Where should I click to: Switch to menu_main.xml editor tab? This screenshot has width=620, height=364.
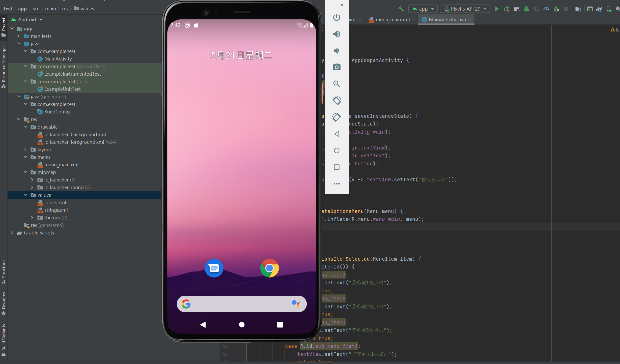[x=392, y=20]
